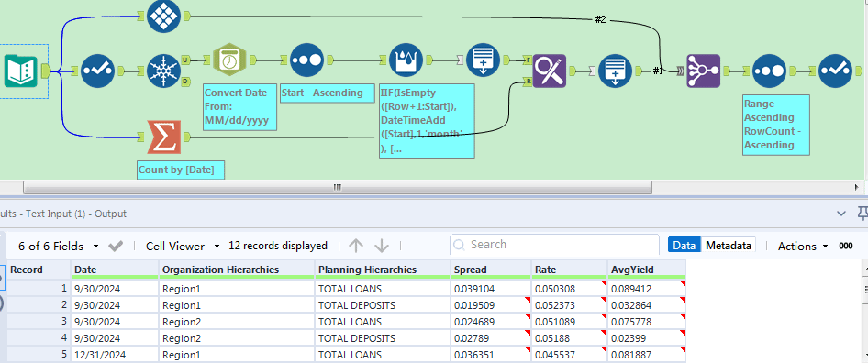Click the diamond-grid tool at top of canvas
868x363 pixels.
coord(164,16)
